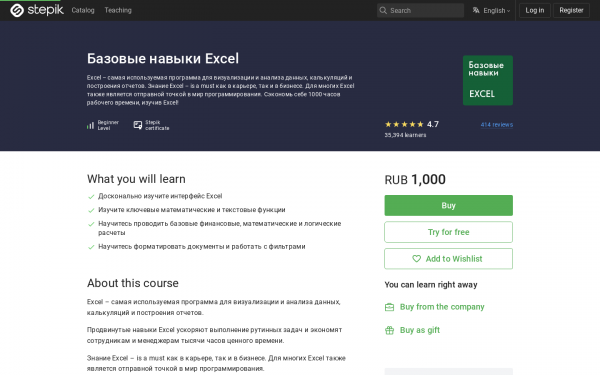This screenshot has width=600, height=375.
Task: Open the 414 reviews link
Action: coord(497,125)
